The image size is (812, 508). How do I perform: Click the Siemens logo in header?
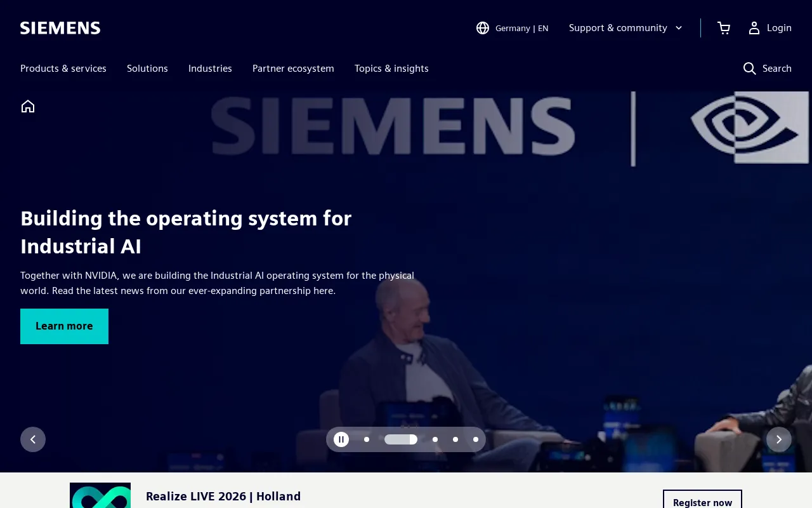click(x=60, y=28)
